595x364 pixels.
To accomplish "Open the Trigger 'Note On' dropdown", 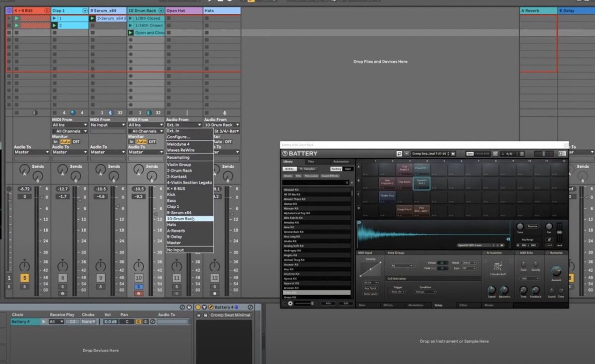I will click(x=398, y=292).
